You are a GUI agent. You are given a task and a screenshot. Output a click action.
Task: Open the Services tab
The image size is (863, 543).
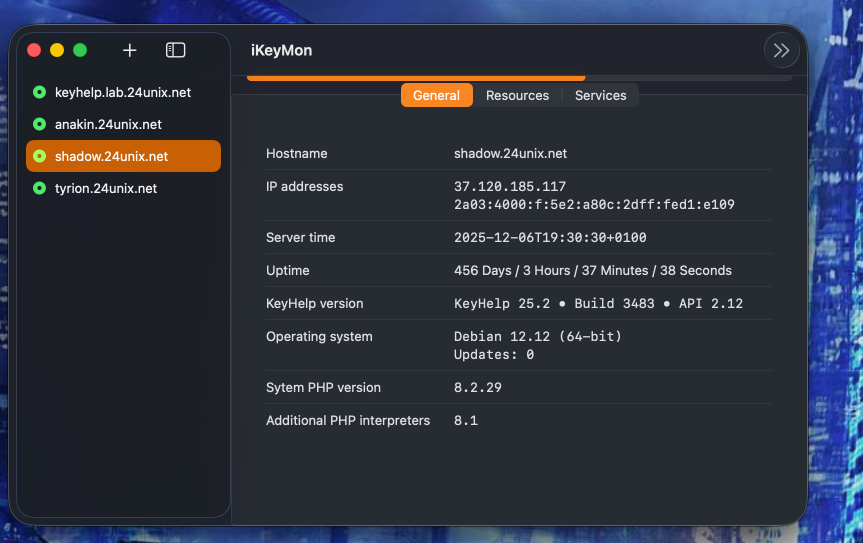[x=600, y=95]
